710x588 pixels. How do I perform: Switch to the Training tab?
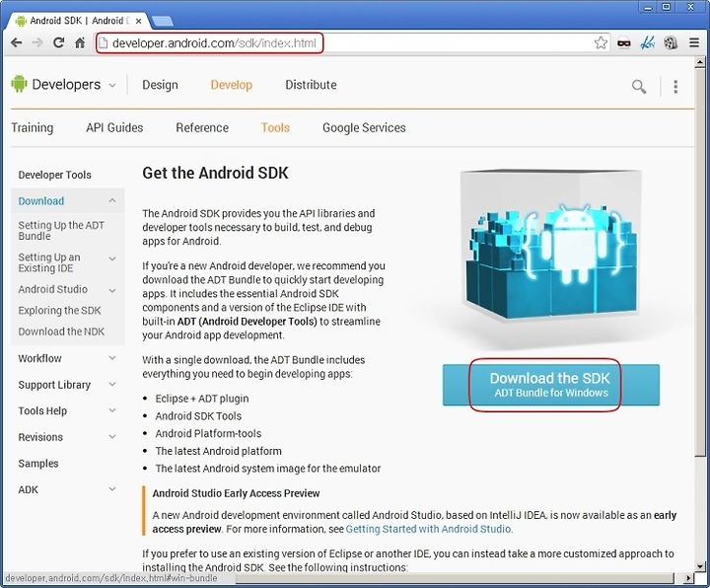coord(33,127)
